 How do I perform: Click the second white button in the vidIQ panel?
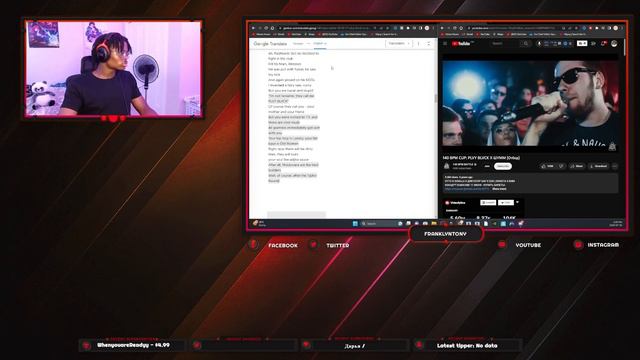[505, 202]
